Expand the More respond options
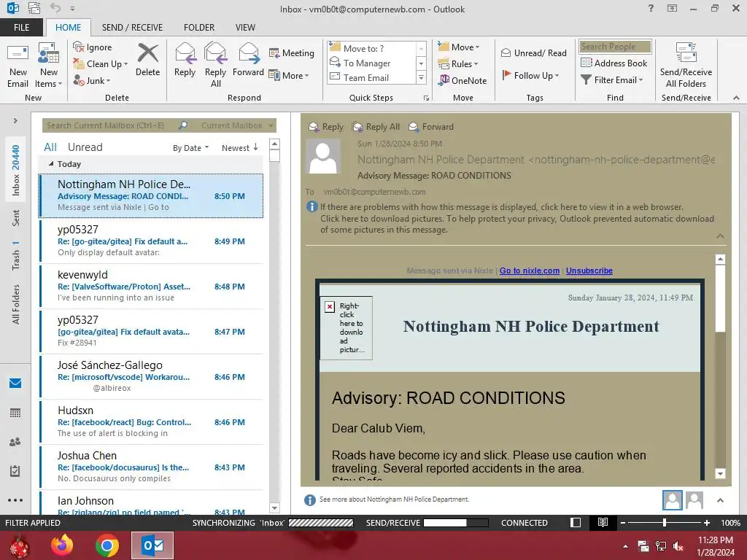Viewport: 747px width, 560px height. tap(289, 75)
